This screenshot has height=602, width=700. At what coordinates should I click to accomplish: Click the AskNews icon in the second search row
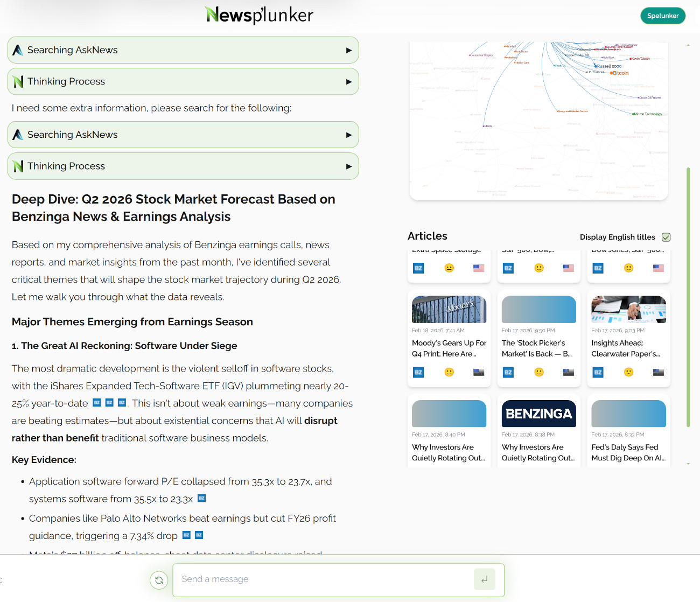pos(18,135)
